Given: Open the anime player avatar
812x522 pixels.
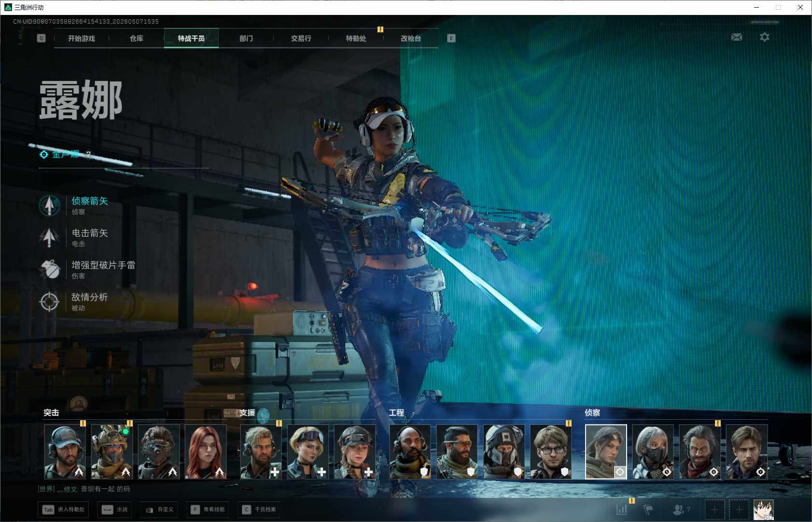Looking at the screenshot, I should (764, 509).
